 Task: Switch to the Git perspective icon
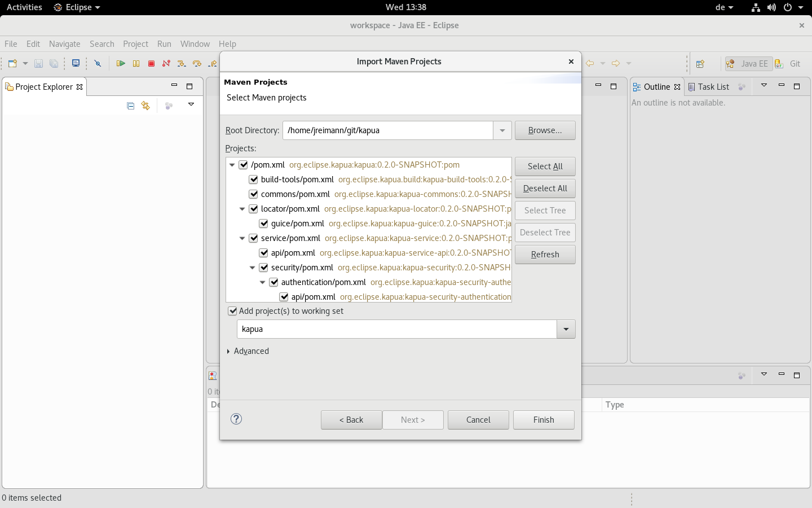tap(779, 63)
